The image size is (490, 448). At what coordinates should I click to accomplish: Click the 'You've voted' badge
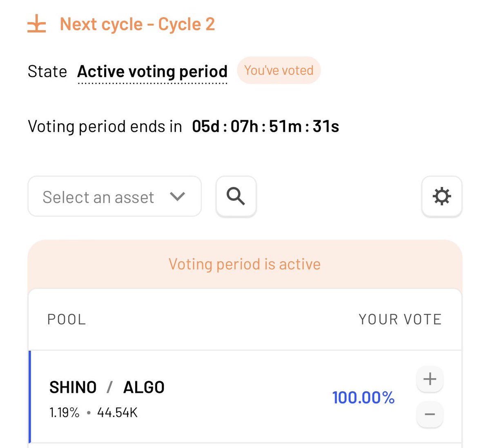coord(279,70)
